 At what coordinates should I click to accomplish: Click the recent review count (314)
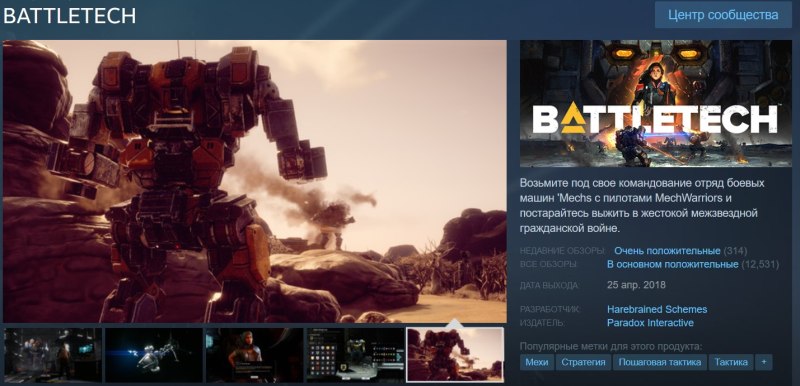(x=735, y=251)
